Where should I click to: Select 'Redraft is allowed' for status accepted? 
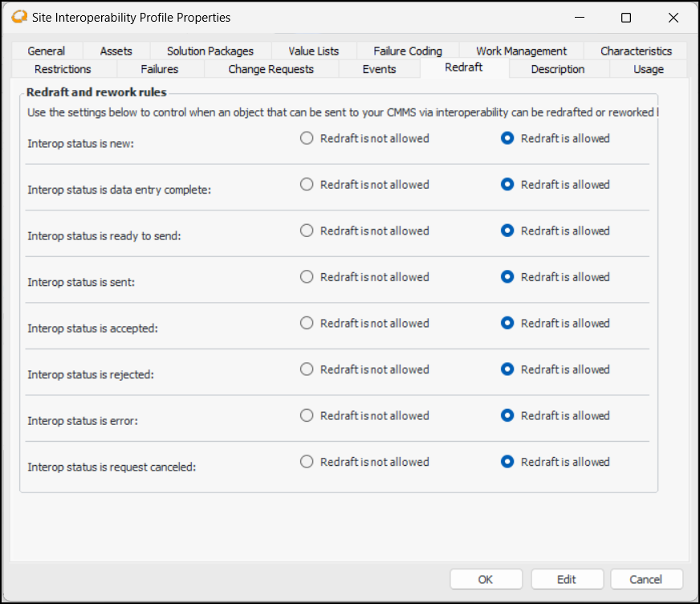coord(507,323)
